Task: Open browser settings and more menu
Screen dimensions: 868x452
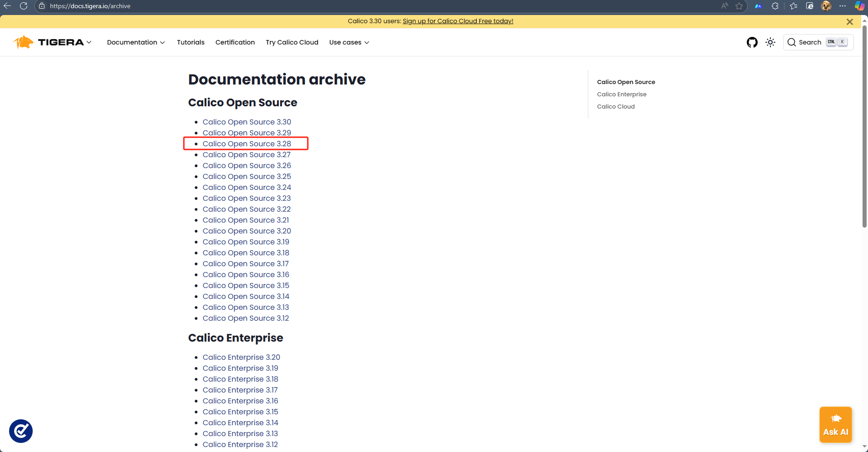Action: [843, 6]
